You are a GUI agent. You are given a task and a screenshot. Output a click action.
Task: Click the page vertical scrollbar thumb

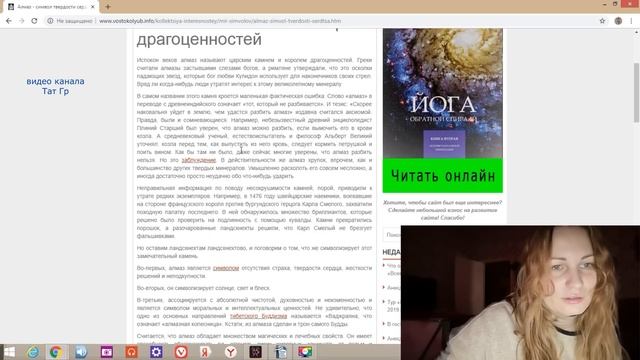pyautogui.click(x=636, y=92)
